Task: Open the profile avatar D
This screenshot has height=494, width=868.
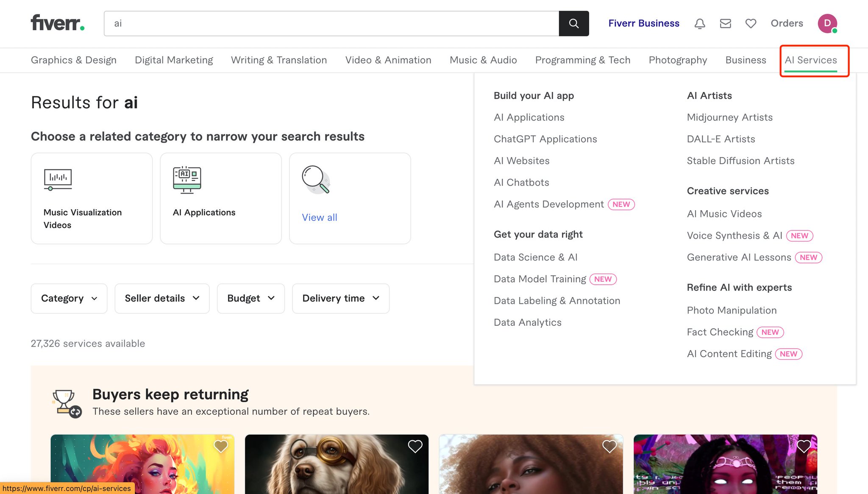Action: coord(827,23)
